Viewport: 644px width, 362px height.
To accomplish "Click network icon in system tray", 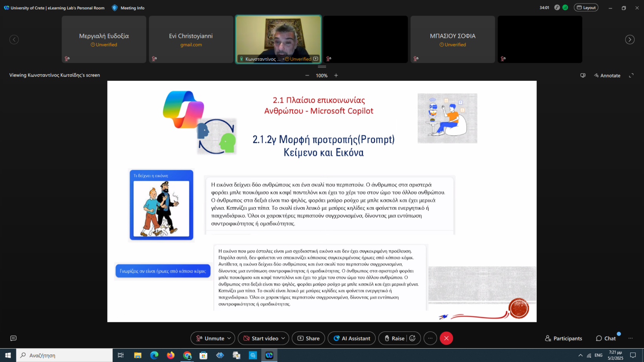I will click(x=589, y=355).
